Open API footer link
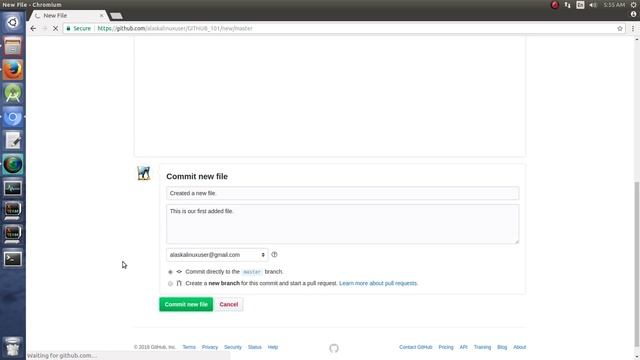Screen dimensions: 640x360 [x=463, y=347]
